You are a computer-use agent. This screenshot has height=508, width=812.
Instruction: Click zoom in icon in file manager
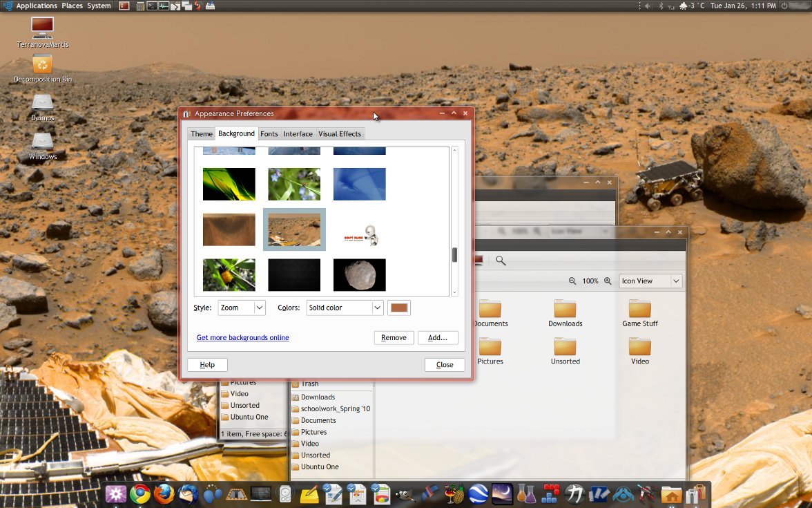608,281
